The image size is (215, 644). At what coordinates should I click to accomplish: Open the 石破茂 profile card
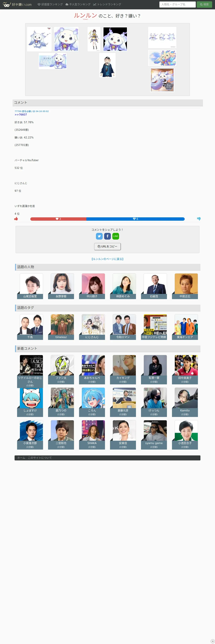pyautogui.click(x=154, y=286)
